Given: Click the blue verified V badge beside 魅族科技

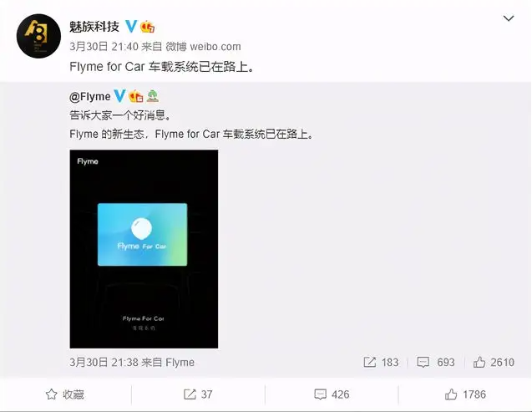Looking at the screenshot, I should (131, 26).
